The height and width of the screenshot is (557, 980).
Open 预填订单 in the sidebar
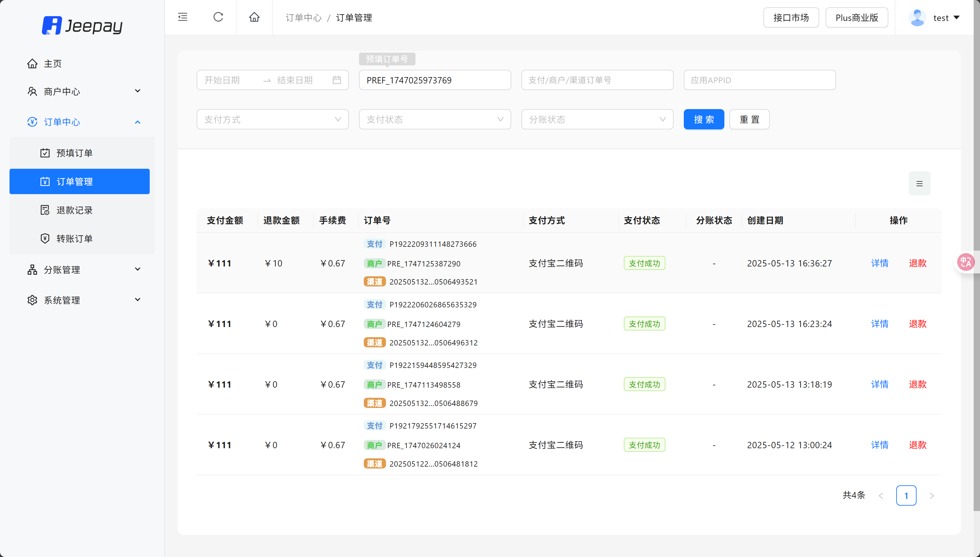click(x=75, y=153)
